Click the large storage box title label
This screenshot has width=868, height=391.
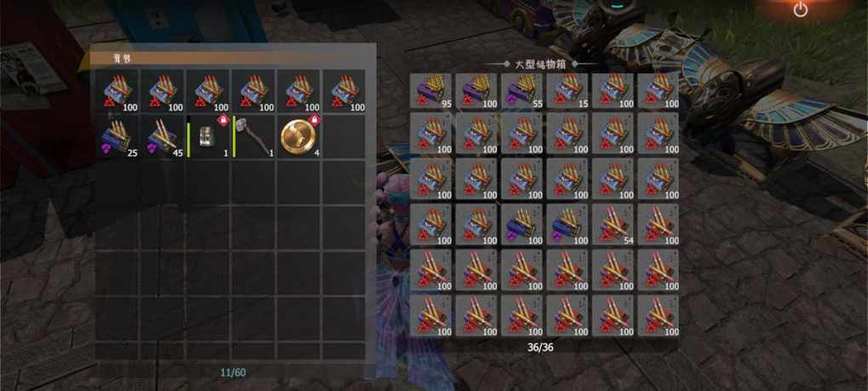point(543,64)
